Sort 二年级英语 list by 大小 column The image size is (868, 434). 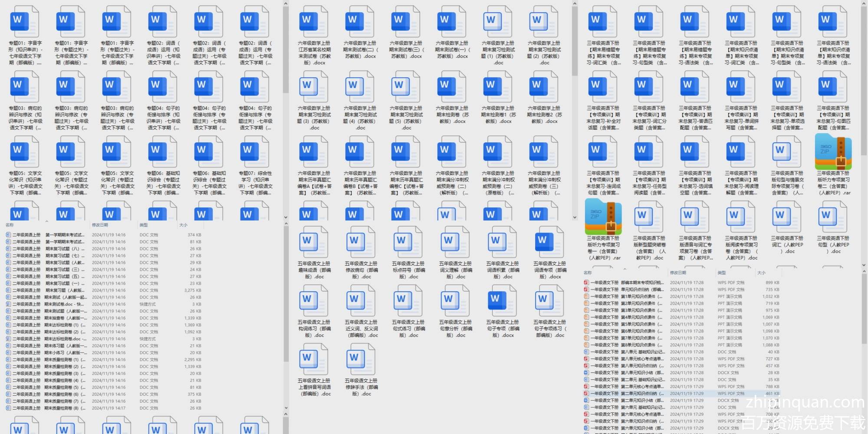point(183,225)
